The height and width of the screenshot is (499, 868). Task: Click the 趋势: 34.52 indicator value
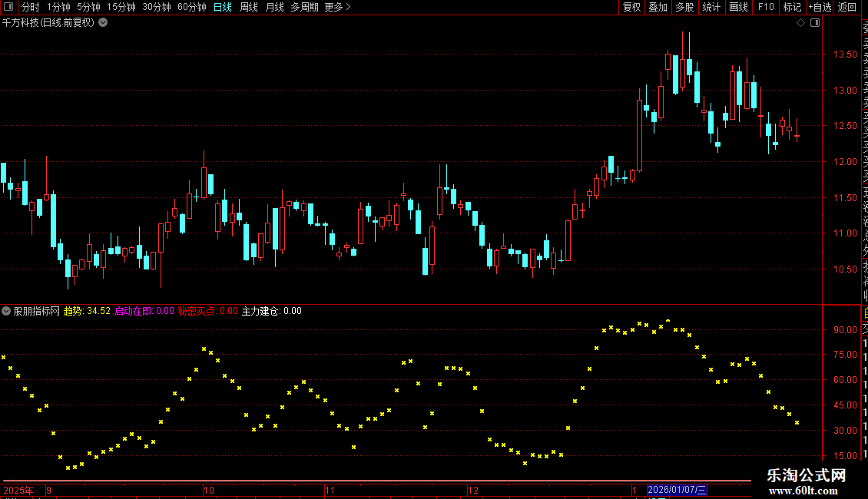click(87, 311)
